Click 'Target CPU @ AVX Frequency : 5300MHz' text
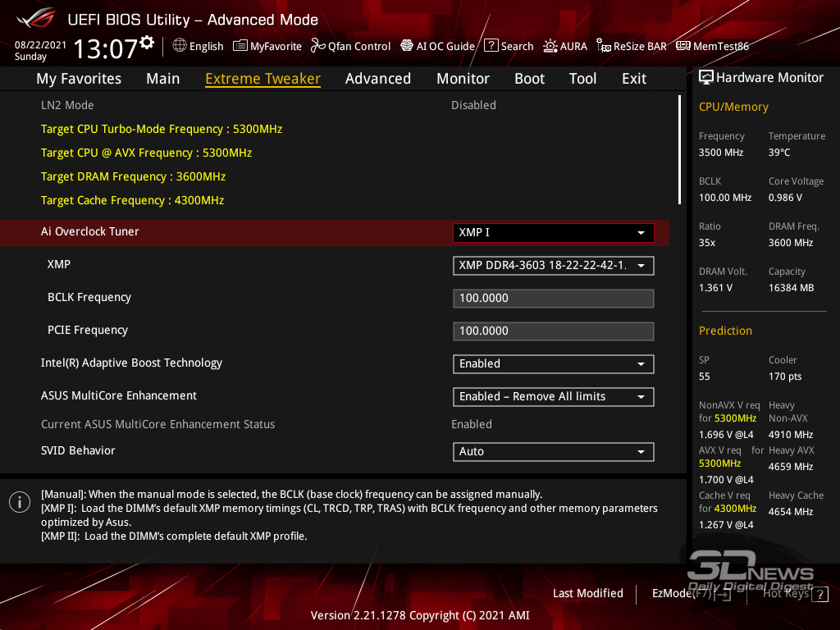Screen dimensions: 840x630 point(146,153)
